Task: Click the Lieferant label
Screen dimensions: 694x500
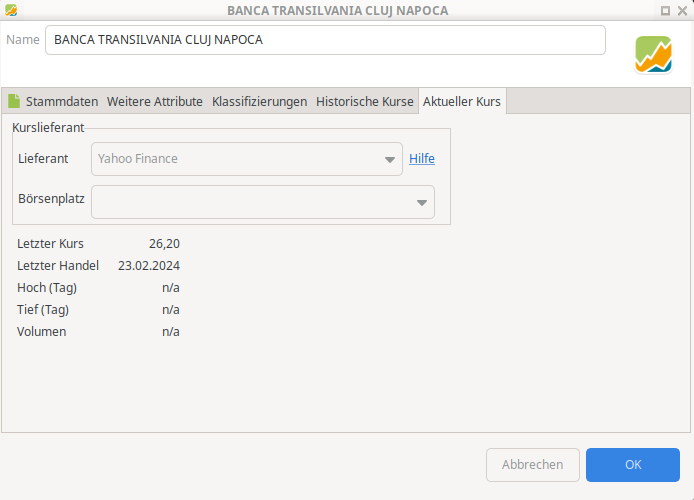Action: (43, 158)
